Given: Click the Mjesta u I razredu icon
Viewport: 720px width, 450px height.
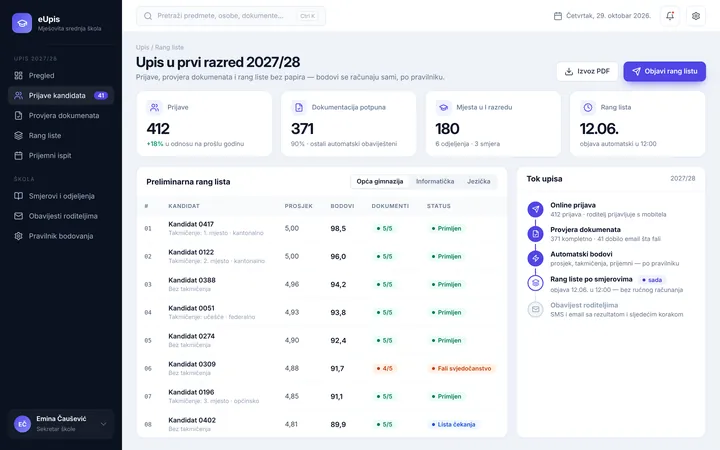Looking at the screenshot, I should pos(443,107).
